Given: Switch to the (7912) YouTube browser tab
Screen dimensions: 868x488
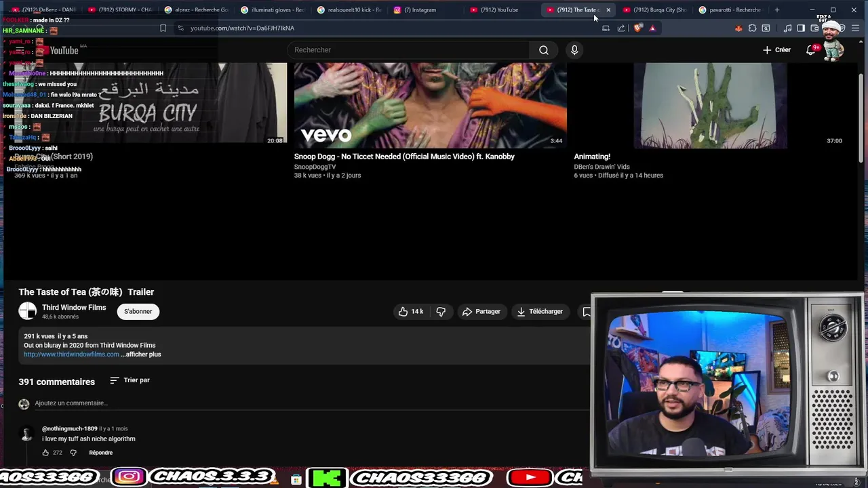Looking at the screenshot, I should [502, 10].
